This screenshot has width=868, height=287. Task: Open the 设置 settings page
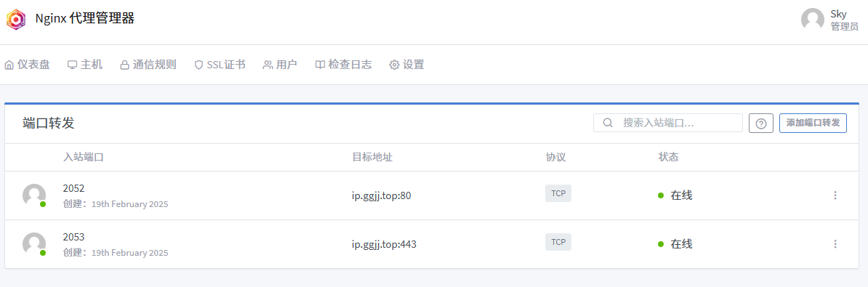[407, 65]
